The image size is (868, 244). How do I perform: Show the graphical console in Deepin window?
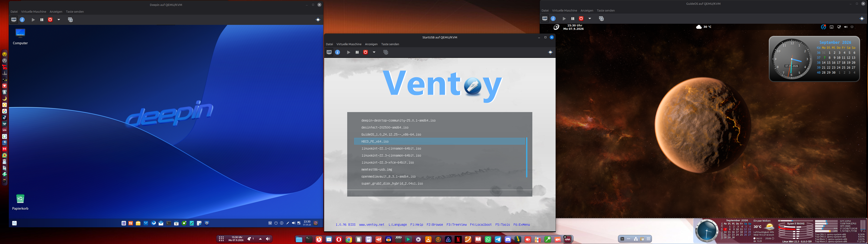click(x=14, y=20)
